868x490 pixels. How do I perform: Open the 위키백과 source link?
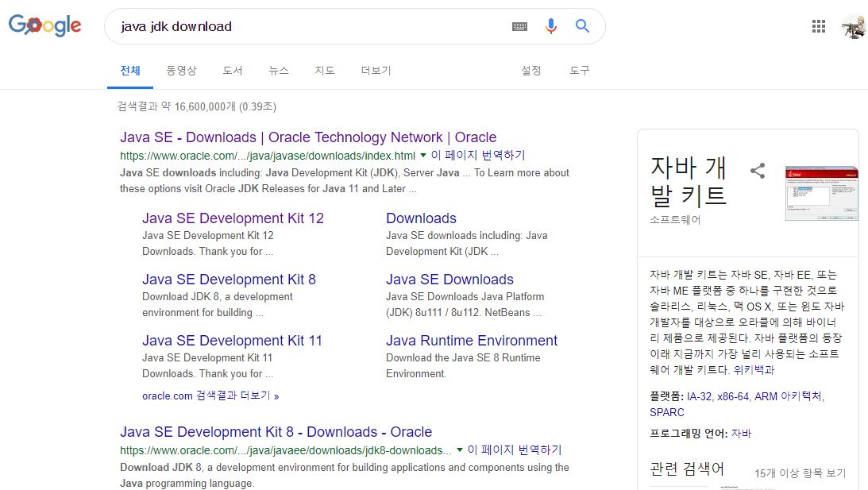754,370
